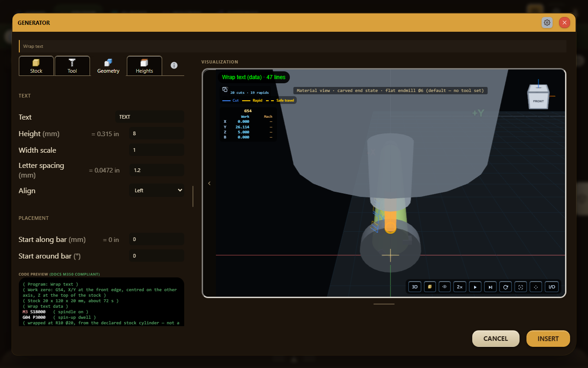Click the fit-to-view frame icon
The height and width of the screenshot is (368, 588).
point(520,287)
